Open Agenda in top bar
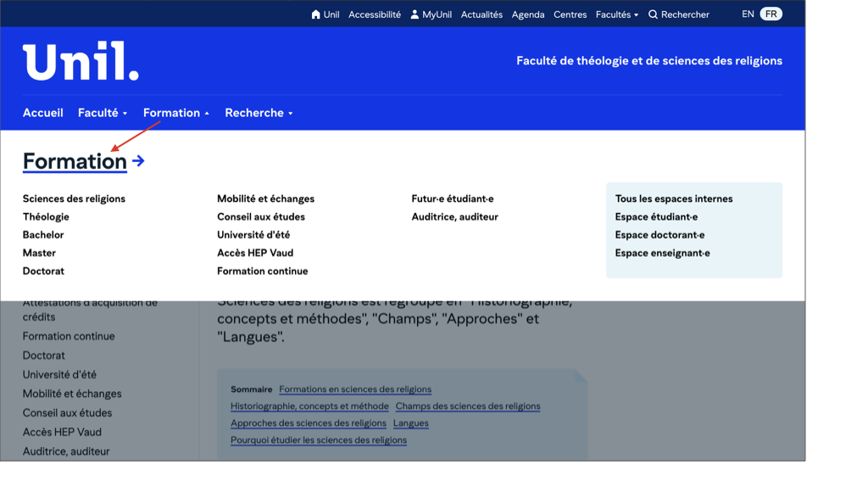Image resolution: width=868 pixels, height=481 pixels. tap(527, 14)
